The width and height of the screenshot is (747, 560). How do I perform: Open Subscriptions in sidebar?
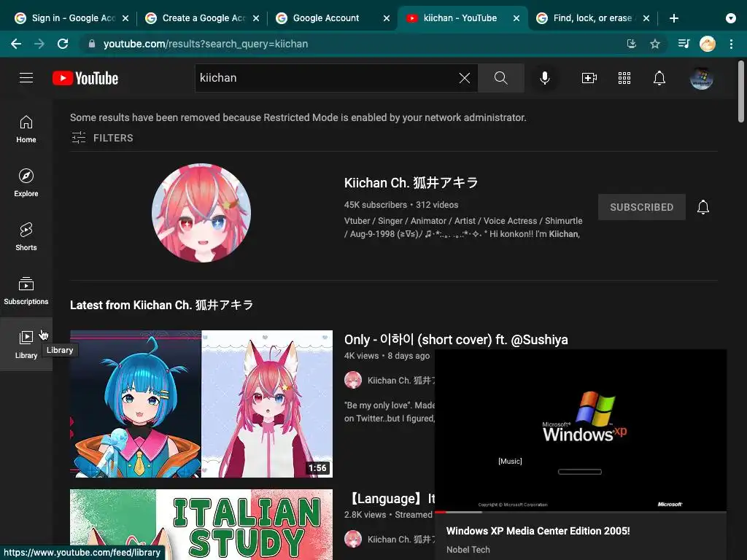coord(26,290)
